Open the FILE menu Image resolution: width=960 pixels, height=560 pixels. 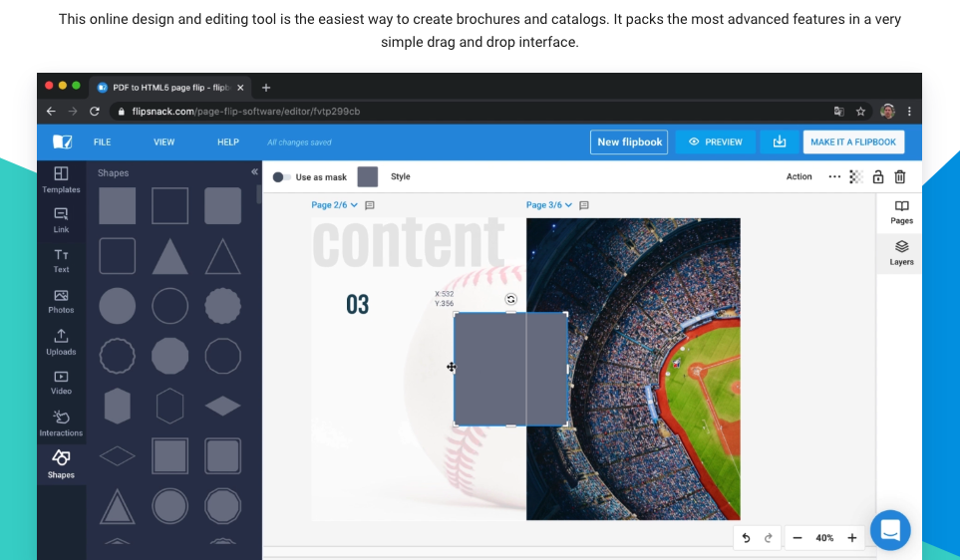[x=102, y=142]
